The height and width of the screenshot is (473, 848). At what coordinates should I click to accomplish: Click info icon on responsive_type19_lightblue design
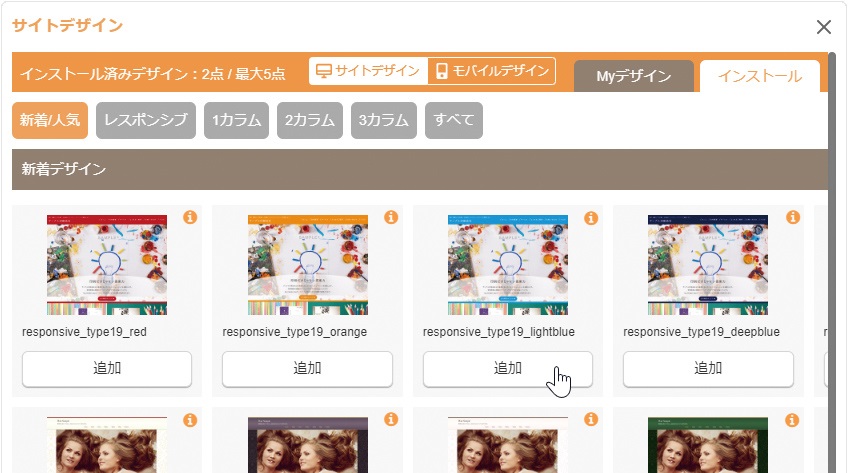(x=591, y=217)
